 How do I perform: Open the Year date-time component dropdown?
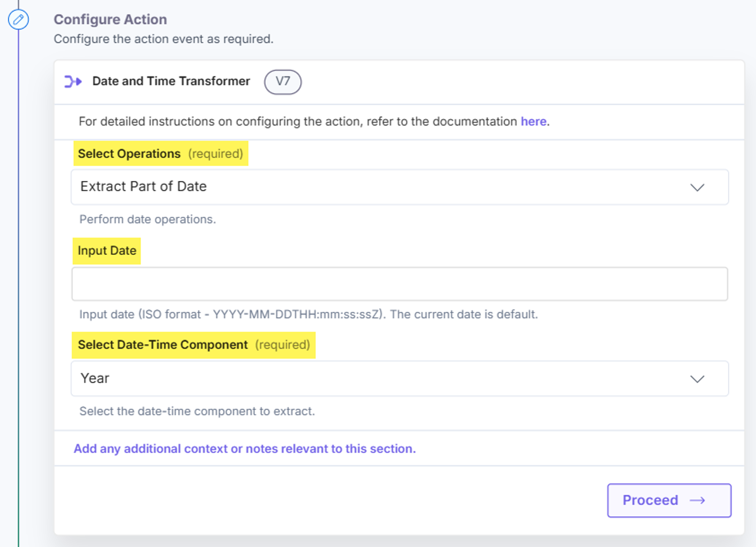tap(400, 379)
